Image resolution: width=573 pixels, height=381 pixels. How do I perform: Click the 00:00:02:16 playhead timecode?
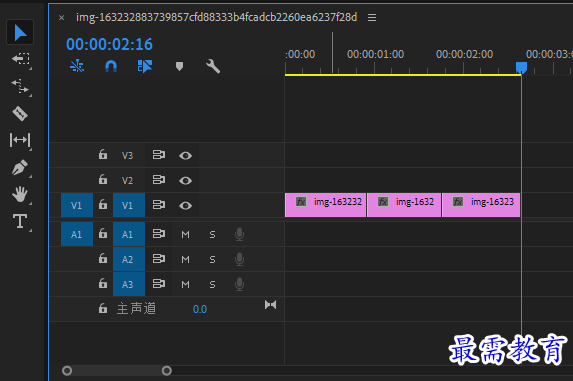pyautogui.click(x=109, y=44)
